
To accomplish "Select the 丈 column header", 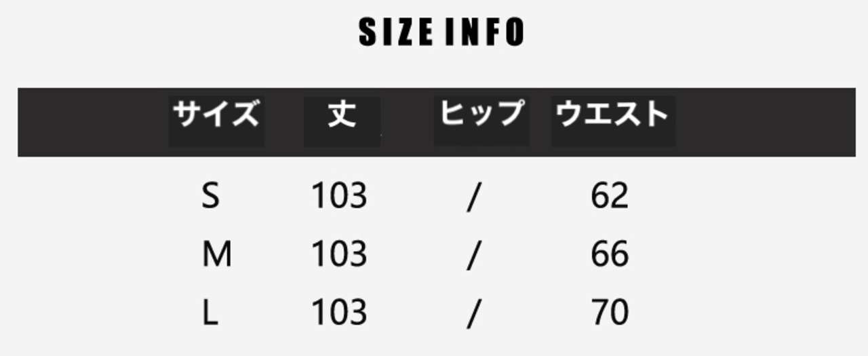I will pos(342,114).
